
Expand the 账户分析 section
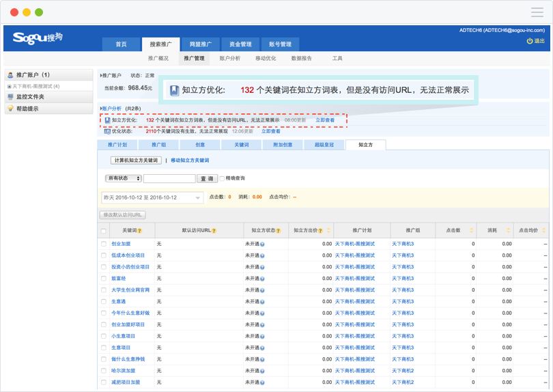pos(101,109)
